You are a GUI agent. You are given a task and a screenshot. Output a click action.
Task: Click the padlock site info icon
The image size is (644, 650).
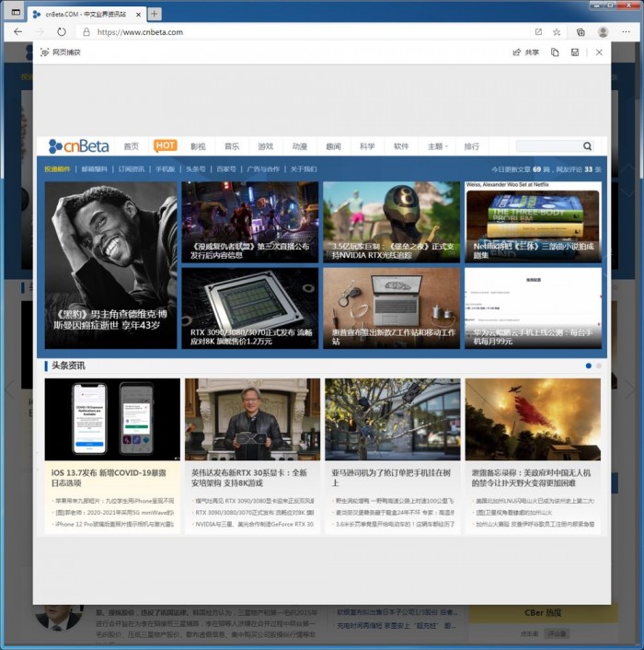[x=86, y=32]
